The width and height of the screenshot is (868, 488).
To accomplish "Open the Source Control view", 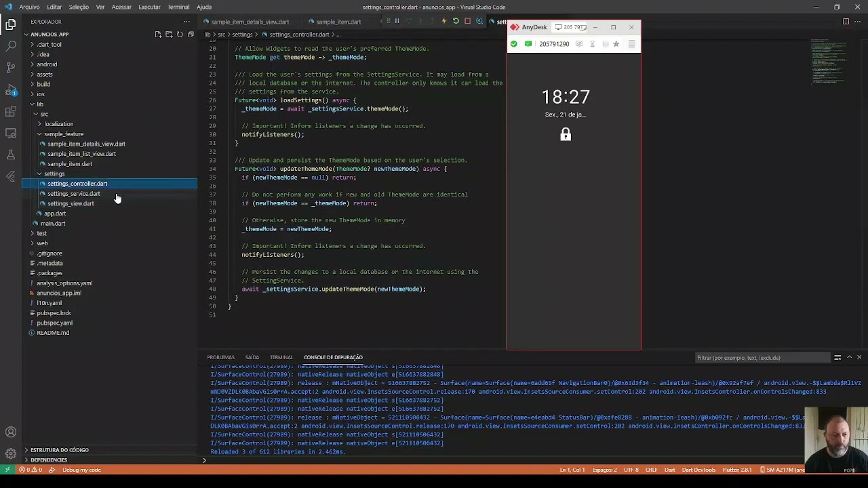I will click(11, 68).
